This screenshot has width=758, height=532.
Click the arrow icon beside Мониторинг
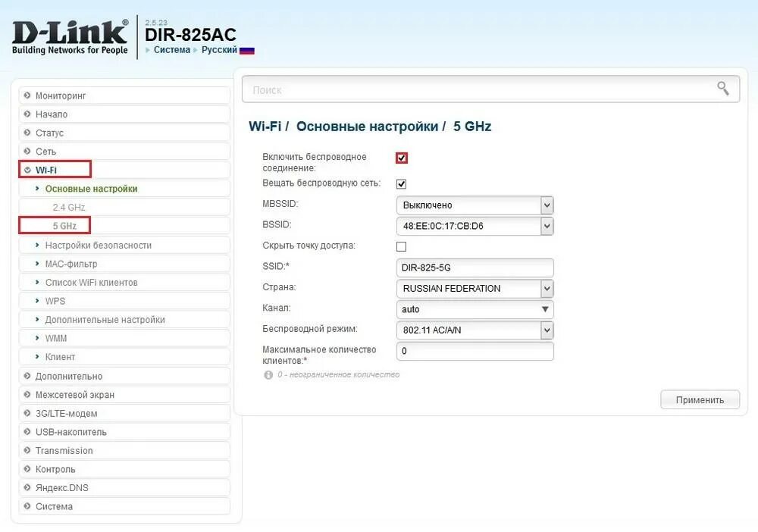pyautogui.click(x=27, y=95)
